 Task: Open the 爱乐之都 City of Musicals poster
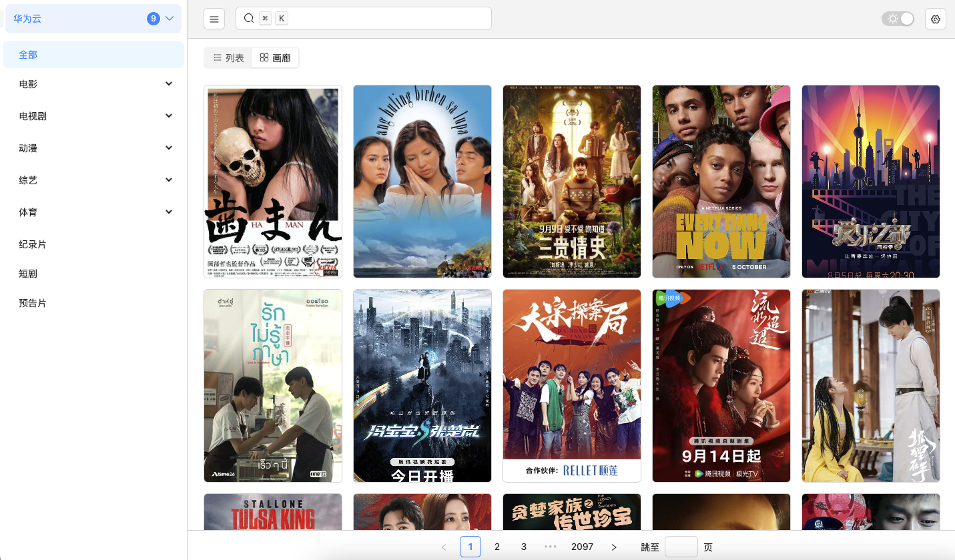click(x=871, y=182)
